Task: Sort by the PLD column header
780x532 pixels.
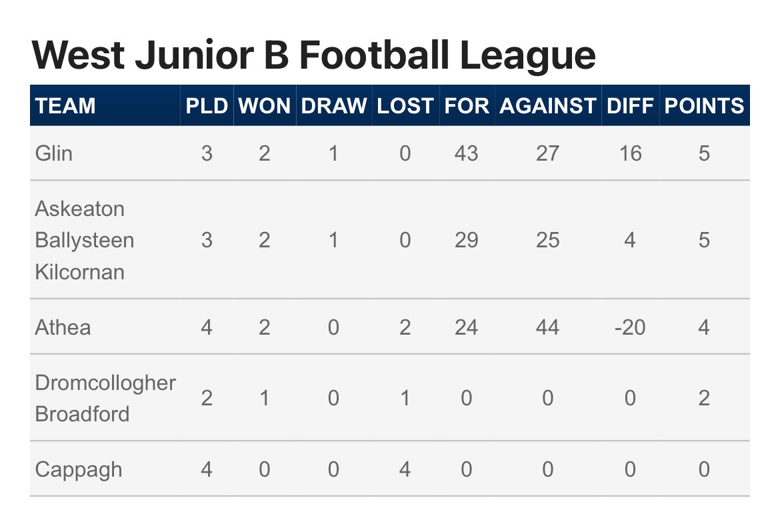Action: coord(207,106)
